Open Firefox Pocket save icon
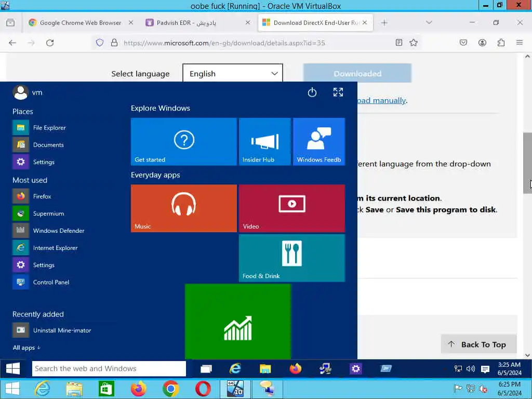This screenshot has height=399, width=532. (x=463, y=43)
